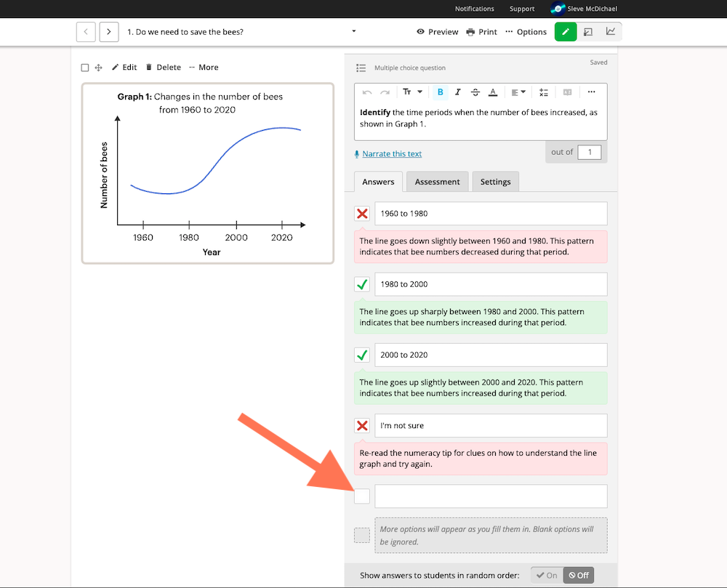Go to the previous lesson page arrow
Screen dimensions: 727x588
tap(86, 32)
